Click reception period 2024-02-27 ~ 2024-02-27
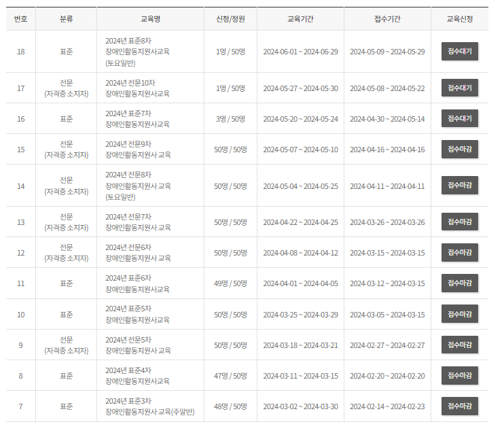Image resolution: width=504 pixels, height=435 pixels. pyautogui.click(x=387, y=345)
